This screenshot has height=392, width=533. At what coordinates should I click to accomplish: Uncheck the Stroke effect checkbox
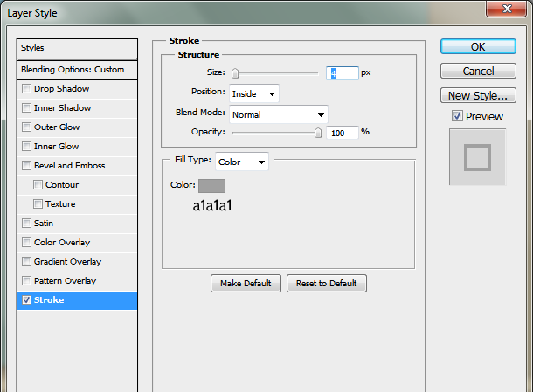pyautogui.click(x=26, y=300)
